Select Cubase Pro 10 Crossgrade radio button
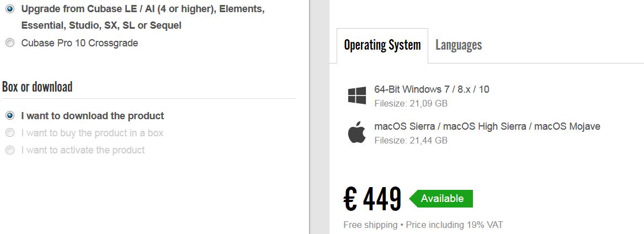This screenshot has height=234, width=644. pyautogui.click(x=10, y=42)
